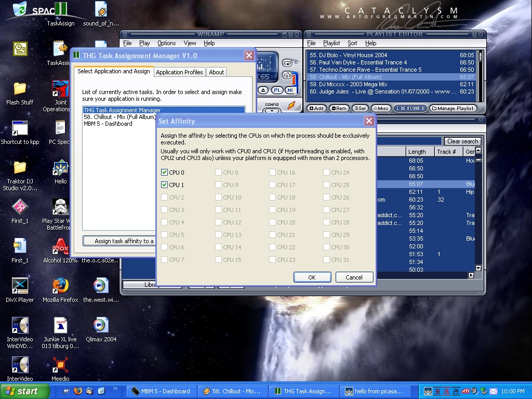Select THG Task Assignment Manager task
532x399 pixels.
point(164,110)
